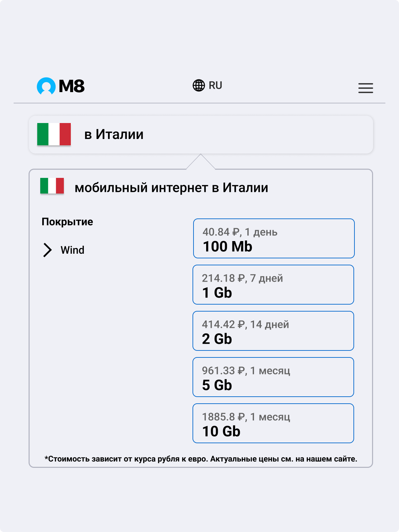This screenshot has height=532, width=399.
Task: Select the 100 Mb 1 day plan
Action: [x=274, y=238]
